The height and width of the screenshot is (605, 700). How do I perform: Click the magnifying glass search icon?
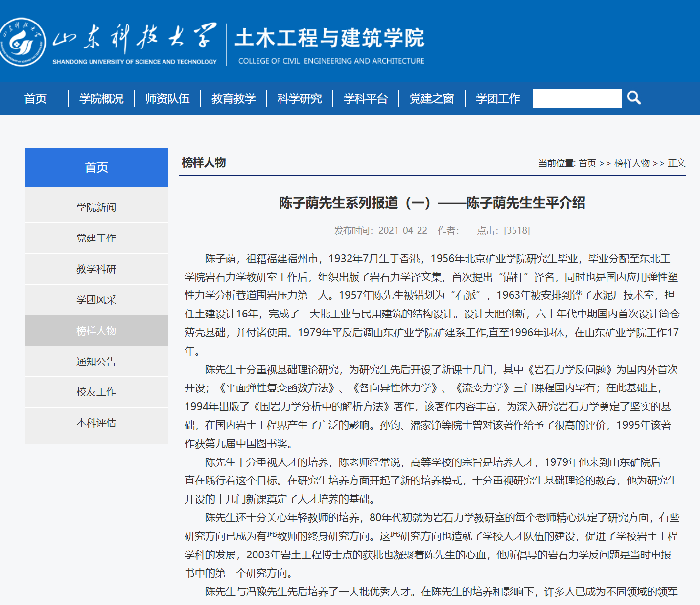click(633, 98)
